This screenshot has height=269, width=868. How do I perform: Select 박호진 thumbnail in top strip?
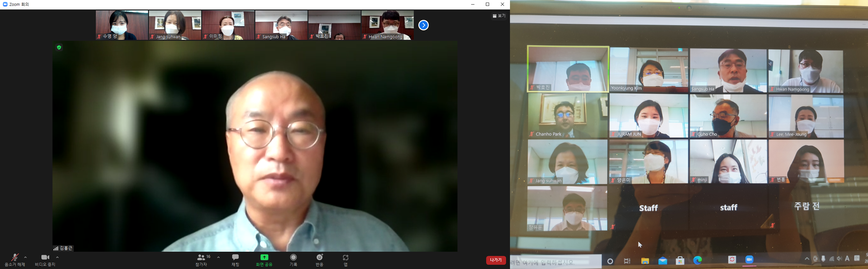(x=335, y=25)
